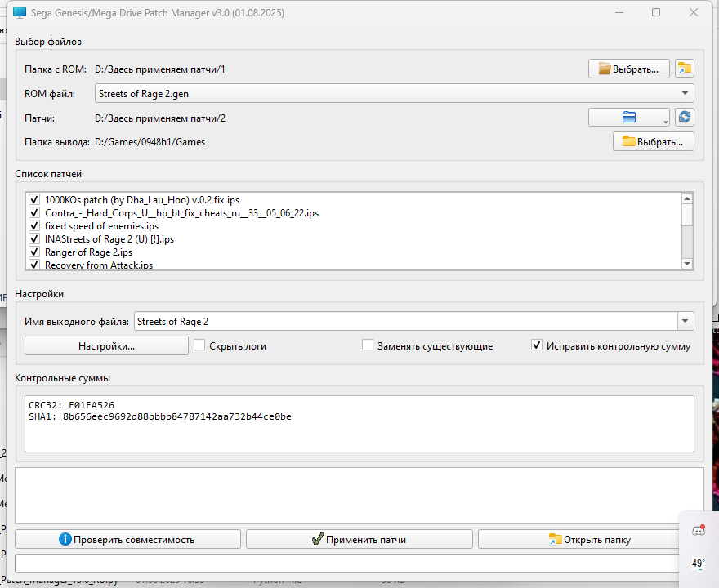Viewport: 719px width, 588px height.
Task: Uncheck the 1000KOs patch checkbox
Action: click(x=34, y=200)
